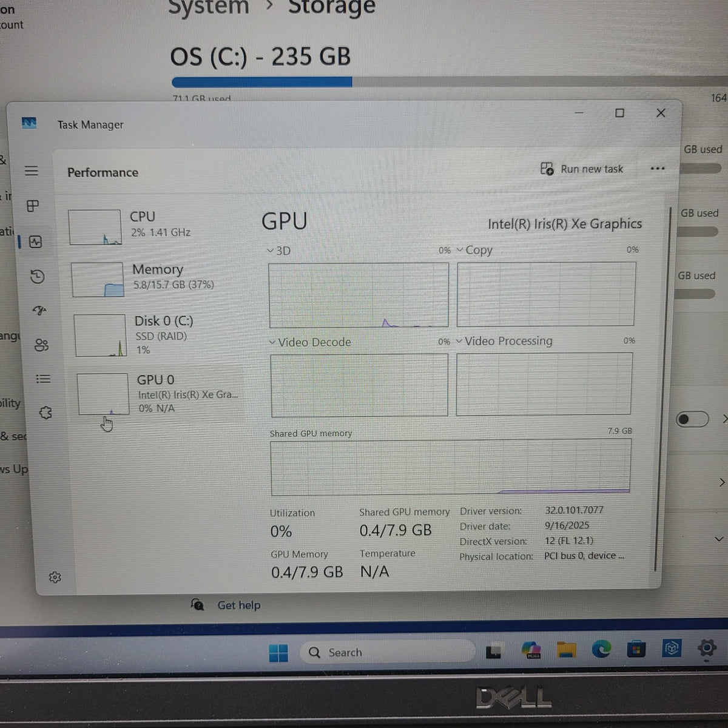Image resolution: width=728 pixels, height=728 pixels.
Task: Expand chevron at right edge of Settings page
Action: pos(719,539)
